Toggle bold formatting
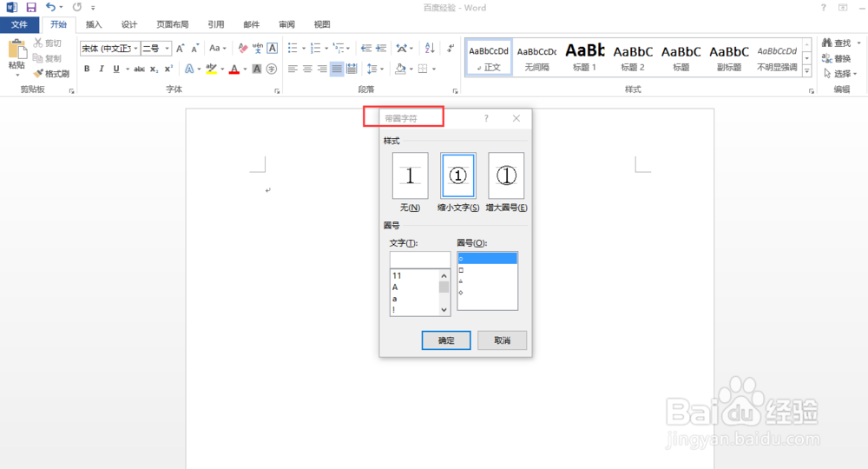Viewport: 868px width, 469px height. click(87, 69)
